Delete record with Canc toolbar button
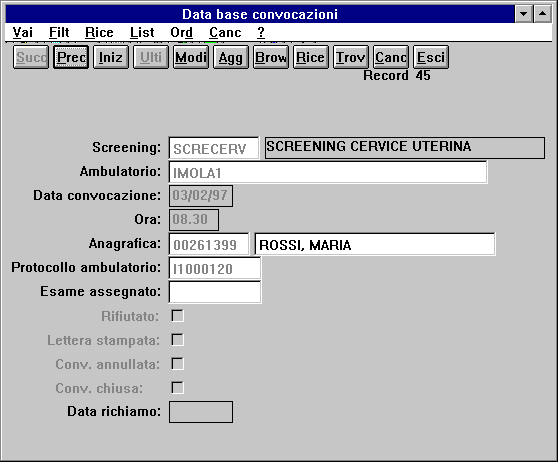Image resolution: width=558 pixels, height=462 pixels. [391, 57]
